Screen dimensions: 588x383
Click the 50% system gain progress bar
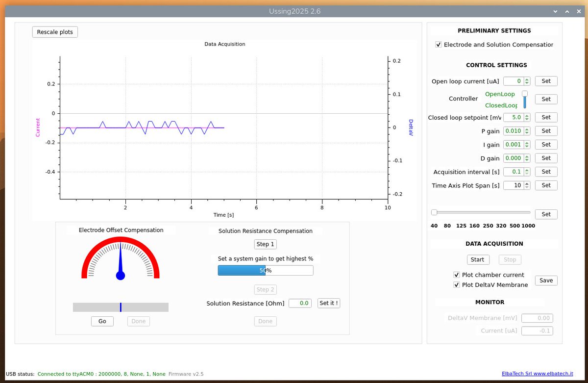click(266, 270)
